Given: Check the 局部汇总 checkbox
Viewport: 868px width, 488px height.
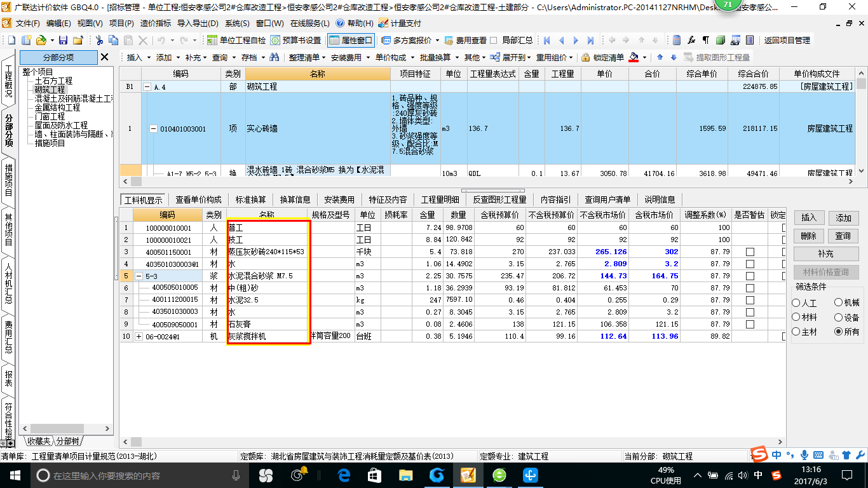Looking at the screenshot, I should pos(494,40).
